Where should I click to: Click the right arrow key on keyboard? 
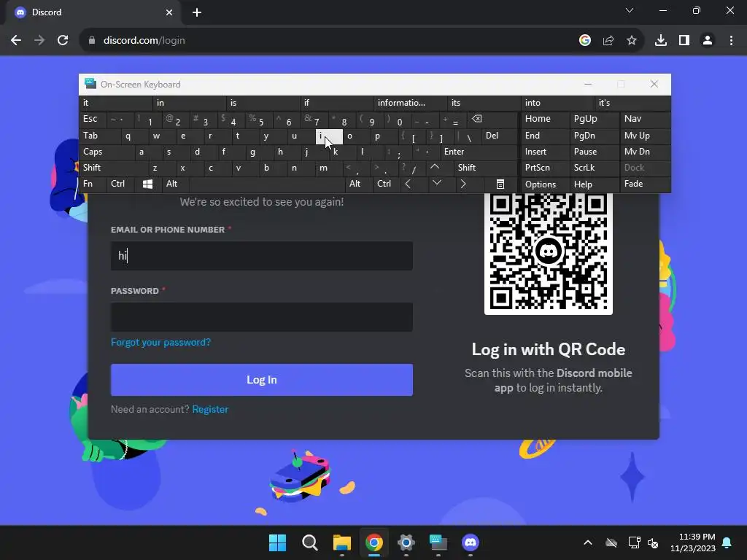click(463, 184)
